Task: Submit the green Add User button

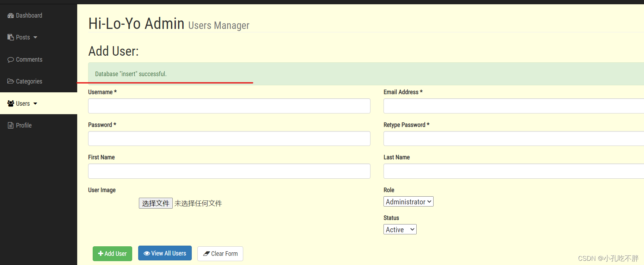Action: tap(112, 254)
